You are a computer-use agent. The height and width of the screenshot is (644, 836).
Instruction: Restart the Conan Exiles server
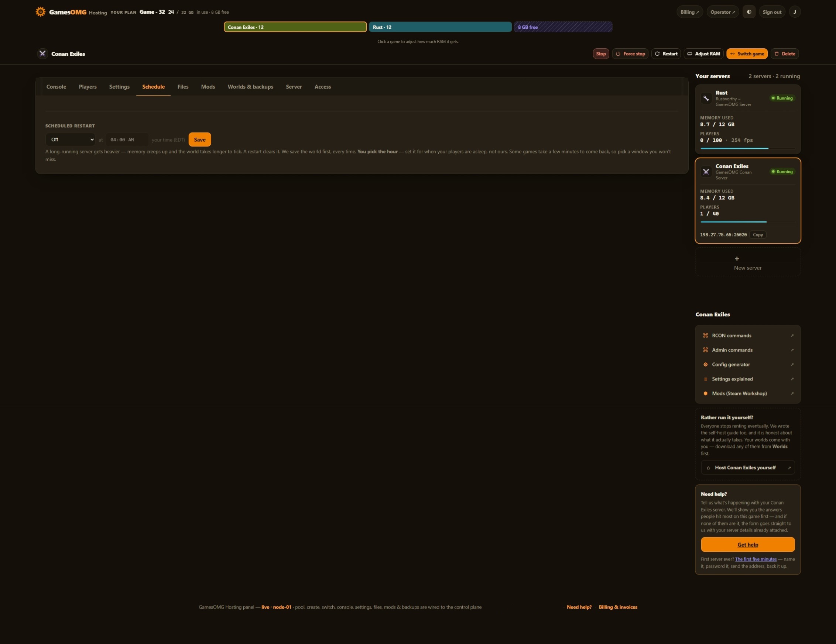666,54
